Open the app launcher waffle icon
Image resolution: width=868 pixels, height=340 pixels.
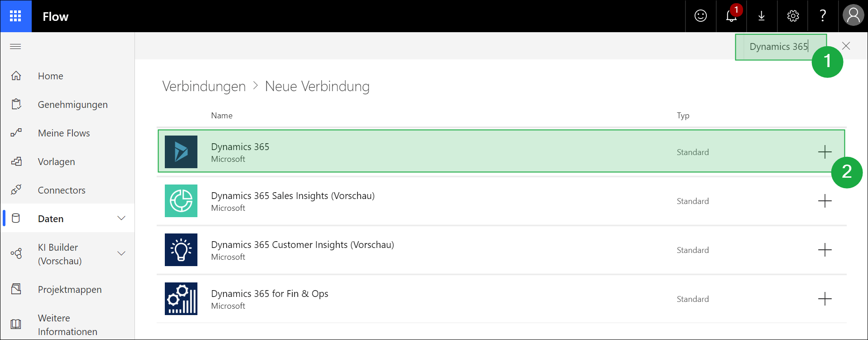(15, 16)
